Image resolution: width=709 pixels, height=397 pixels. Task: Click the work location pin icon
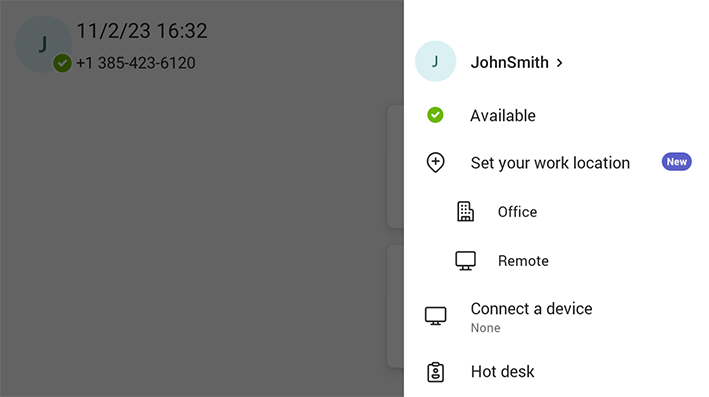point(435,162)
